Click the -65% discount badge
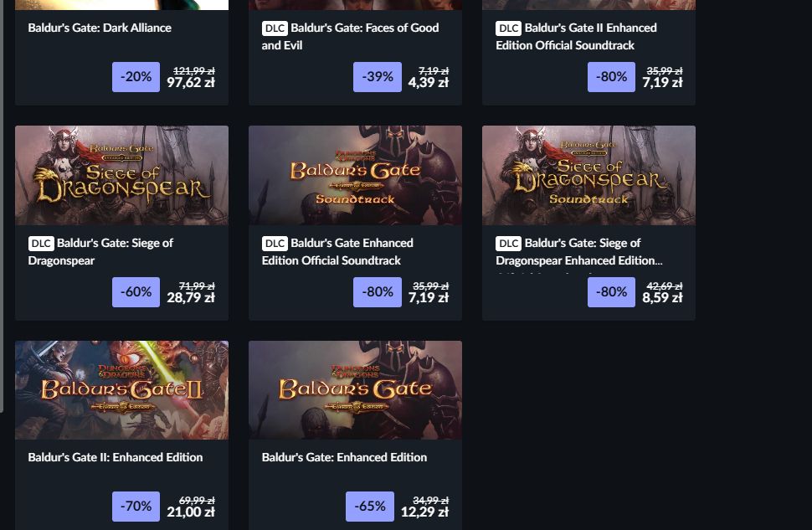 tap(370, 507)
